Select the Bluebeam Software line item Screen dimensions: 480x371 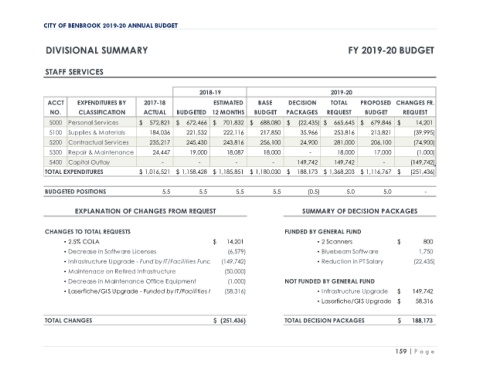348,252
